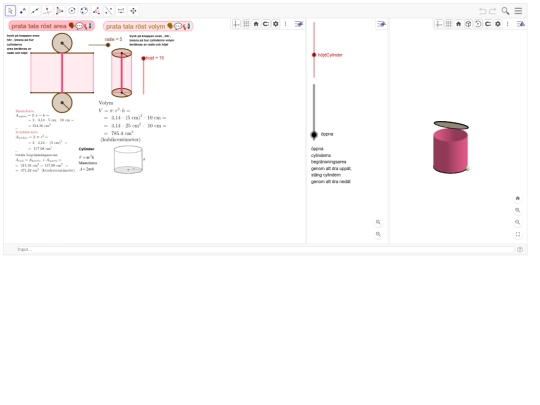Expand more options in left view stylebar

coord(285,24)
